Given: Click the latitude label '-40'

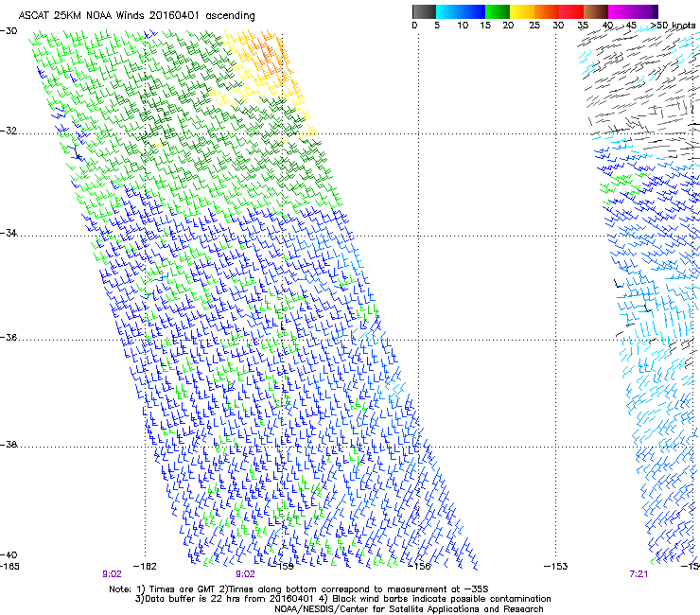Looking at the screenshot, I should pyautogui.click(x=9, y=554).
